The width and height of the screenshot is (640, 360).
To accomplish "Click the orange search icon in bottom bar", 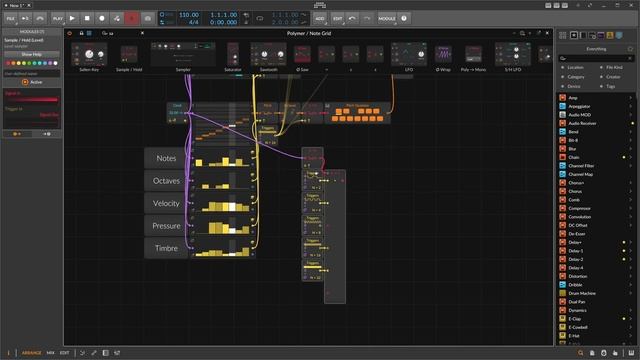I will (x=580, y=353).
